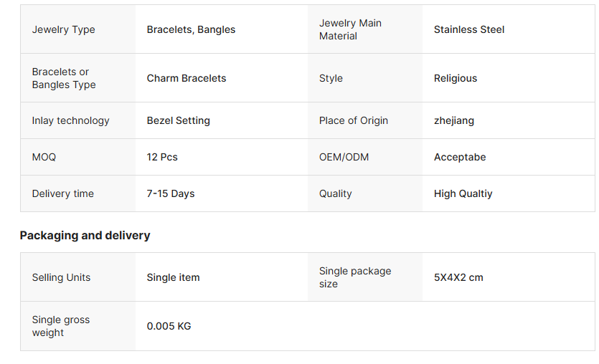Select the High Qualtiy value
599x364 pixels.
click(x=463, y=194)
